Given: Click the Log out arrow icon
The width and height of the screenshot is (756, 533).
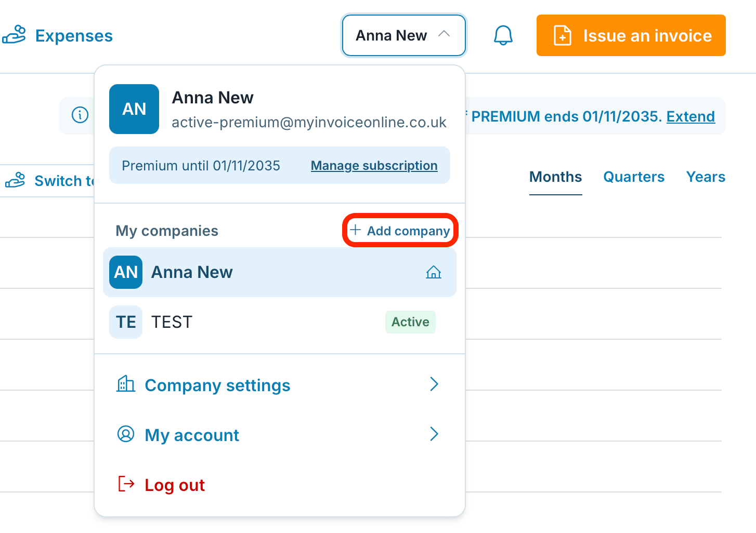Looking at the screenshot, I should (126, 484).
